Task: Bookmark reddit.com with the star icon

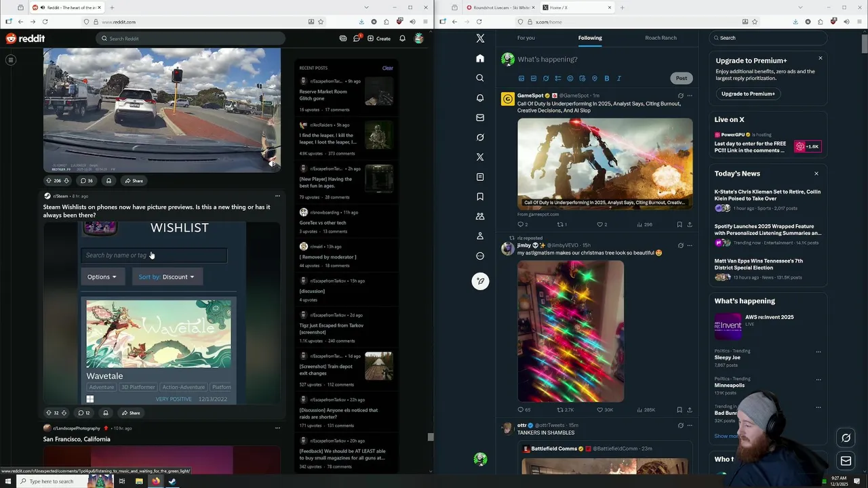Action: click(x=321, y=22)
